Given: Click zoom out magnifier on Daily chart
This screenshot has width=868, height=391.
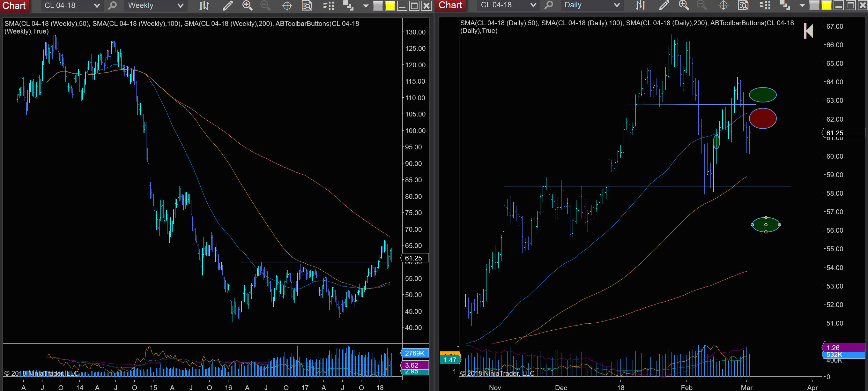Looking at the screenshot, I should pos(701,5).
